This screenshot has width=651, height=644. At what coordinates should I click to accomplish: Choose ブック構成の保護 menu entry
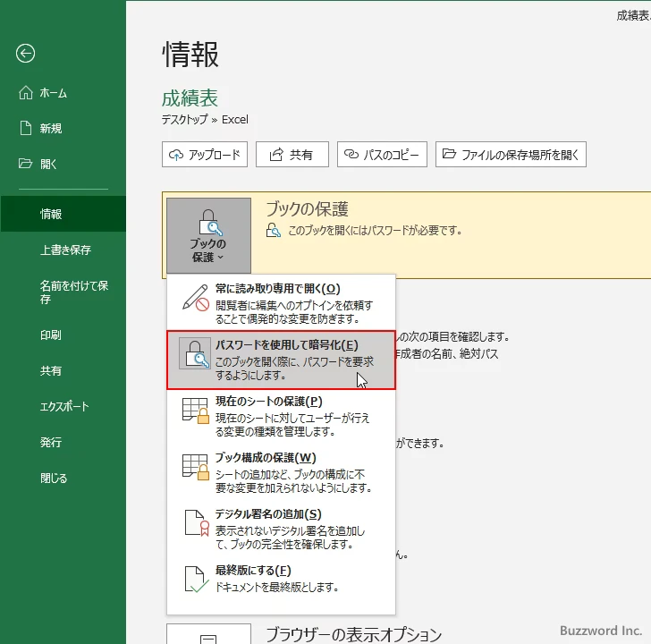281,472
